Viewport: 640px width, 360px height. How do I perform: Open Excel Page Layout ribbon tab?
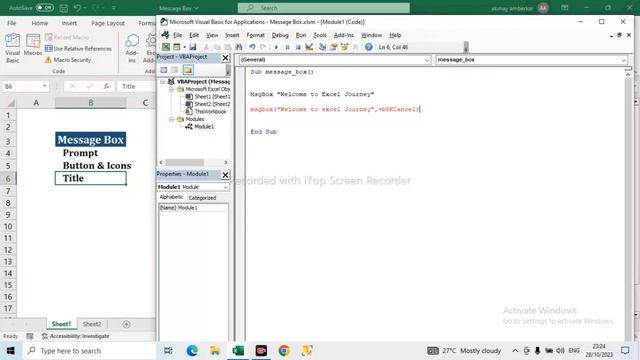(x=108, y=23)
